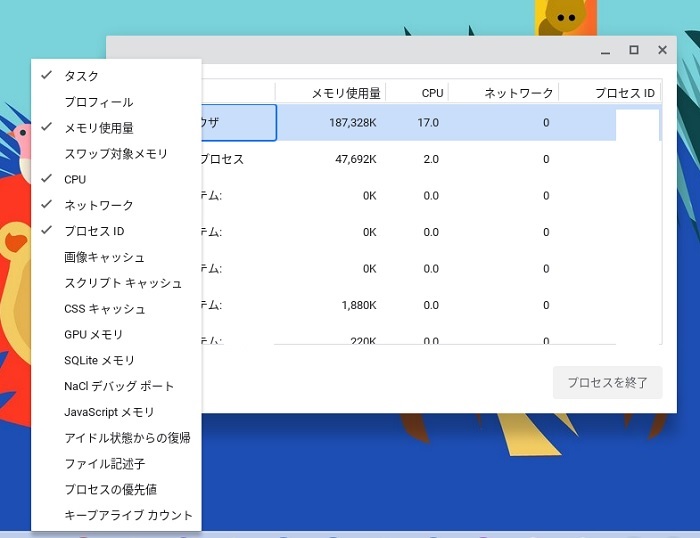The height and width of the screenshot is (538, 700).
Task: Sort by メモリ使用量 column header
Action: (345, 93)
